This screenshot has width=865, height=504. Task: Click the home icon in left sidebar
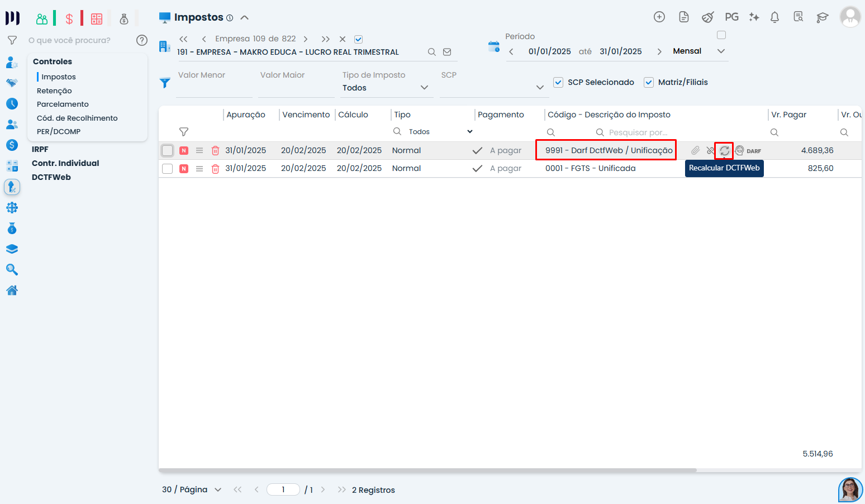[x=12, y=291]
